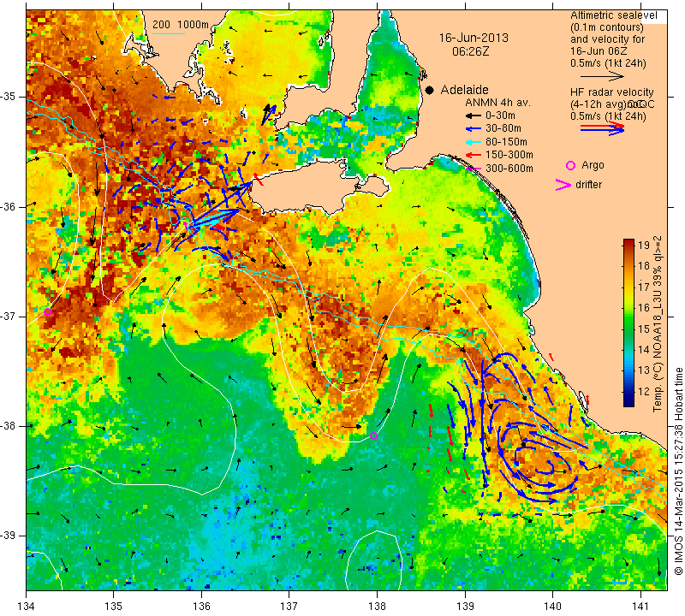
Task: Click the 138 longitude axis label
Action: coord(377,607)
